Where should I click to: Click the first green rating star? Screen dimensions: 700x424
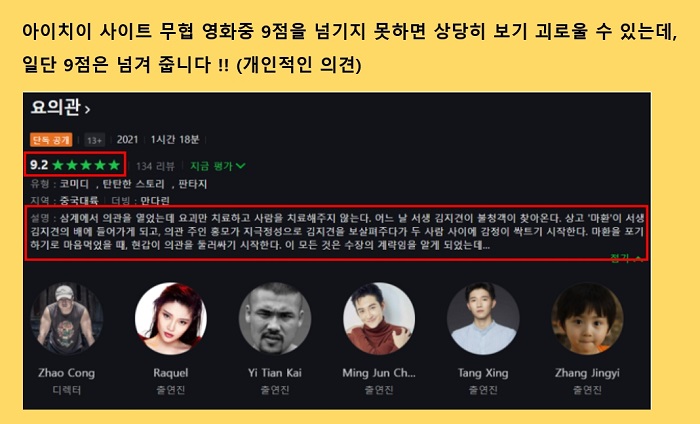58,165
